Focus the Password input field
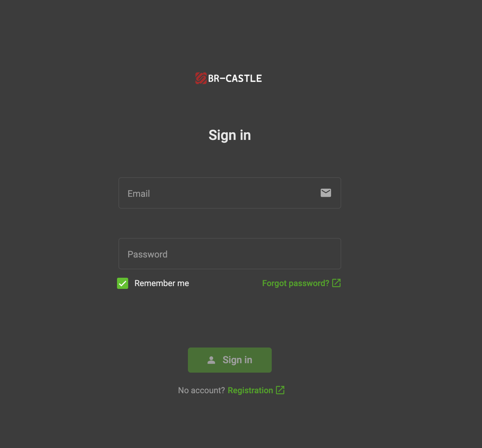 [x=230, y=254]
